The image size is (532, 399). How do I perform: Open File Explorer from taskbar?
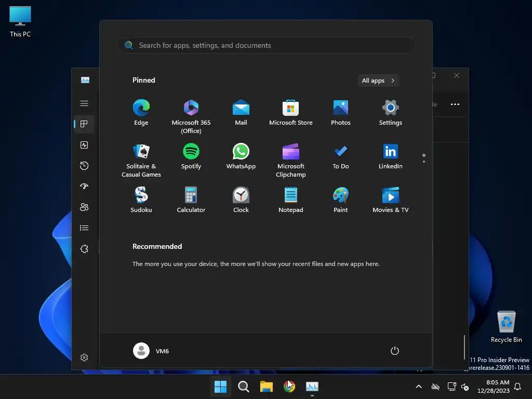tap(267, 387)
